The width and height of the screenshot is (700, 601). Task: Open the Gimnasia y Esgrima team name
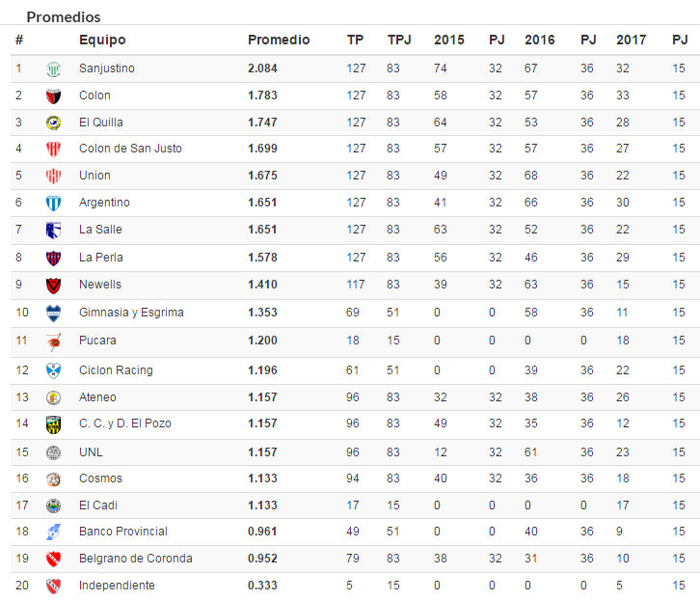click(131, 313)
